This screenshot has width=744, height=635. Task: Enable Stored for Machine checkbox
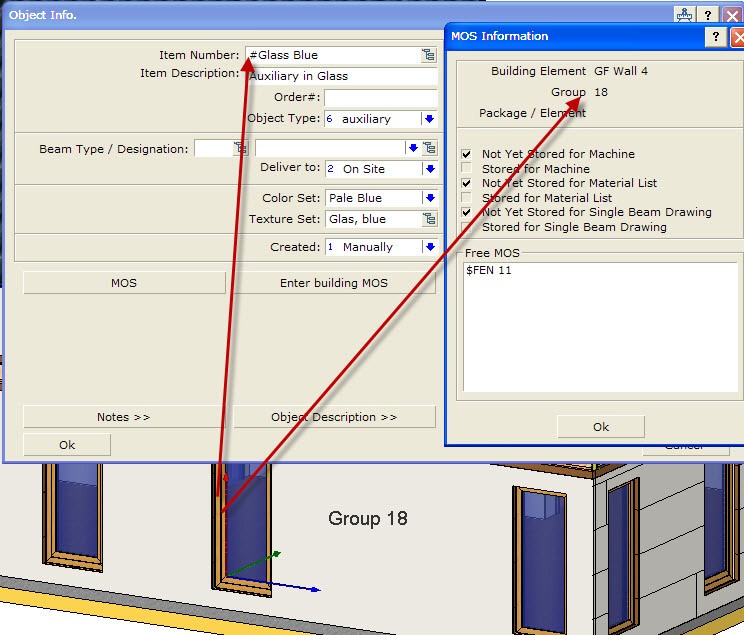(467, 169)
